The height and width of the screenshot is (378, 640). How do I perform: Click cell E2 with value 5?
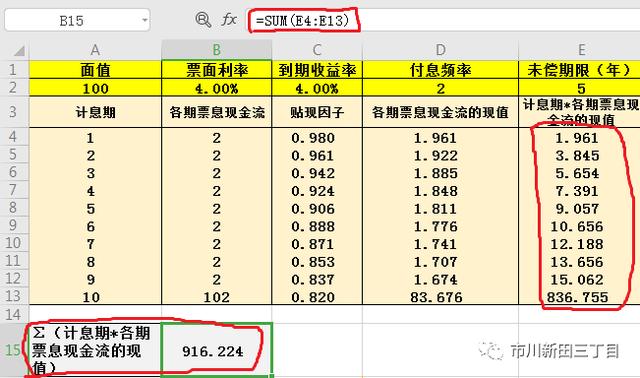tap(579, 88)
